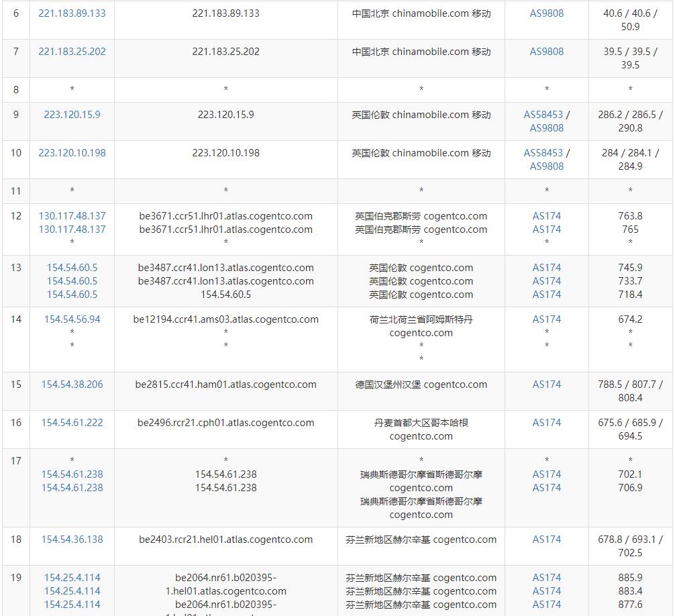This screenshot has width=675, height=616.
Task: Click the '荷兰北荷兰省阿姆斯特丹' location text
Action: (x=421, y=319)
